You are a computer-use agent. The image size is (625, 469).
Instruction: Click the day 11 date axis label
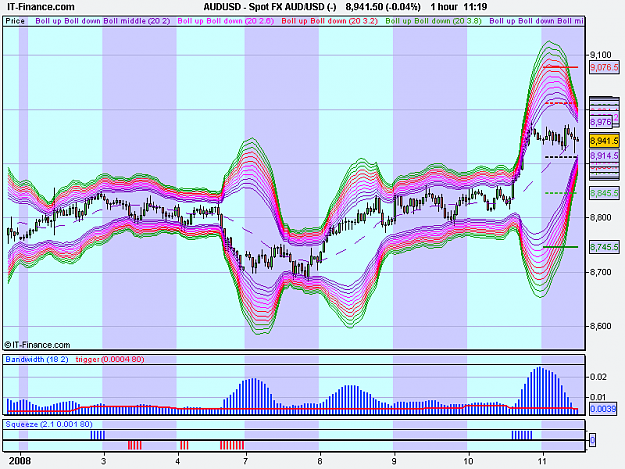click(x=542, y=461)
